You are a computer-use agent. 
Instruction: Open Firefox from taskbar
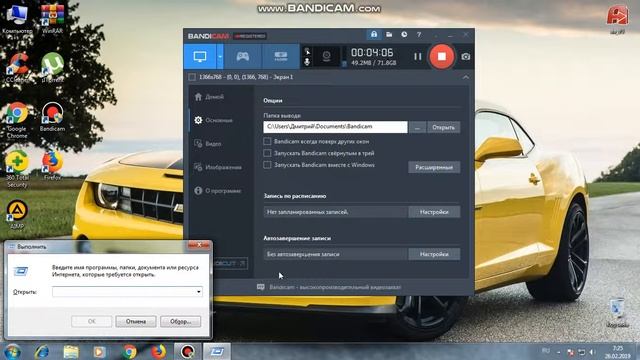point(159,351)
